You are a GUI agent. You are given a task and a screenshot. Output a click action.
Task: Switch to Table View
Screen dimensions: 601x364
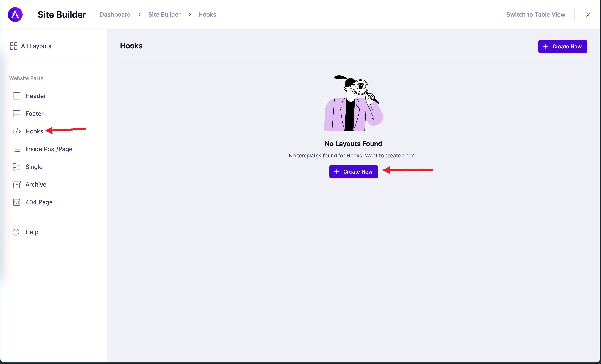pyautogui.click(x=536, y=15)
